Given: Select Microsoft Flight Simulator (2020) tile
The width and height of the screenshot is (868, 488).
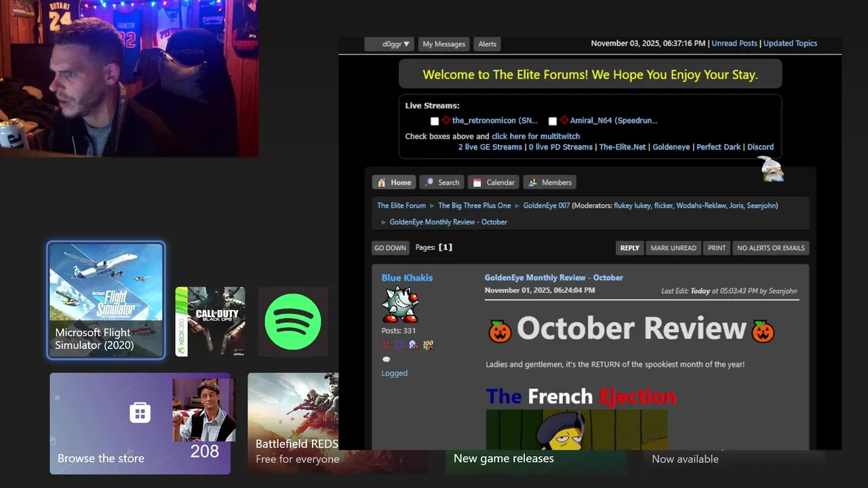Looking at the screenshot, I should [106, 300].
